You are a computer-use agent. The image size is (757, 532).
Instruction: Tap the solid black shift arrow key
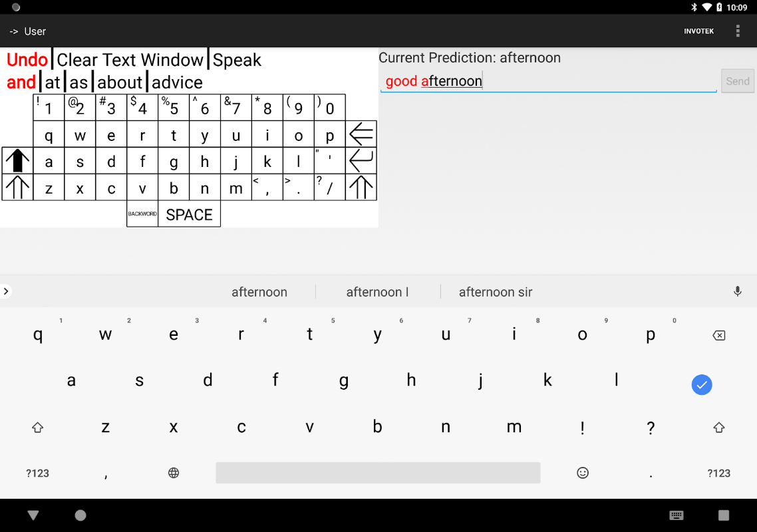click(17, 160)
